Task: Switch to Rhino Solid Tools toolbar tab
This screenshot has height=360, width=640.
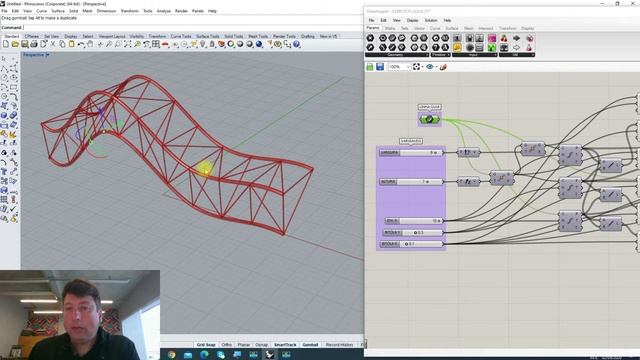Action: point(233,36)
